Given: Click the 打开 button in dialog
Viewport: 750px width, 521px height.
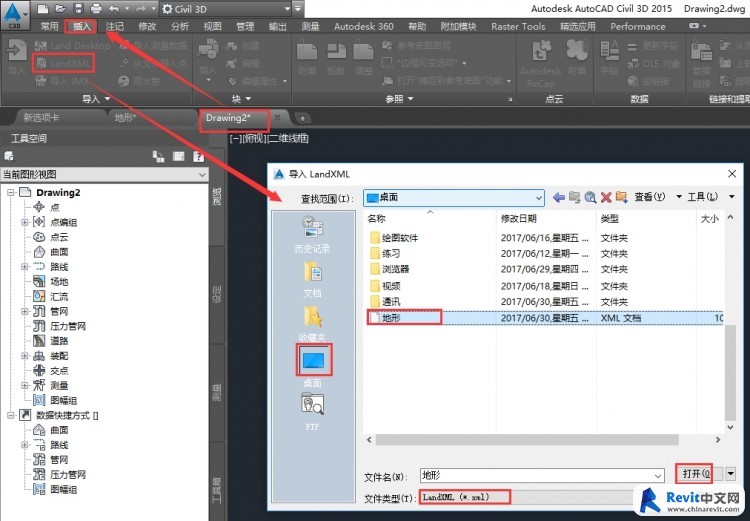Looking at the screenshot, I should coord(694,474).
